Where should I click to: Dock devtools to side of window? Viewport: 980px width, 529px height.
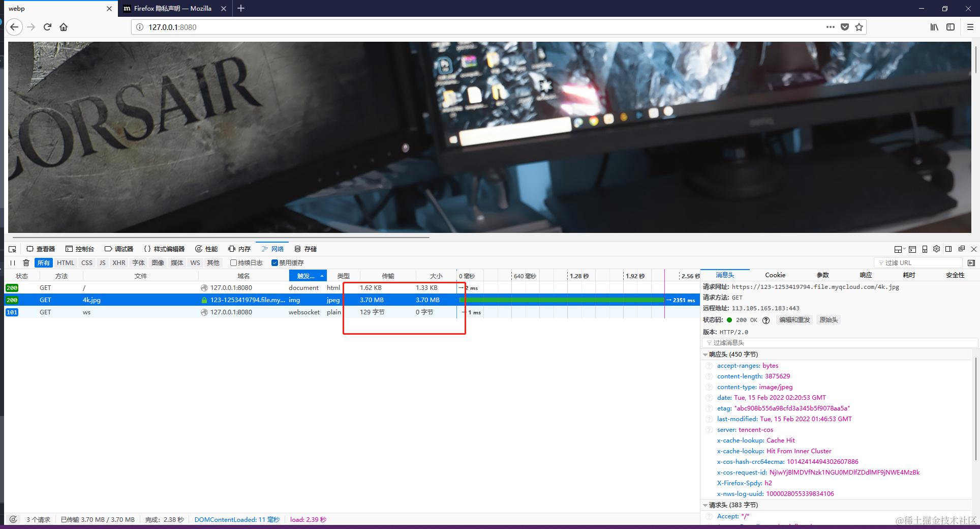pyautogui.click(x=948, y=249)
